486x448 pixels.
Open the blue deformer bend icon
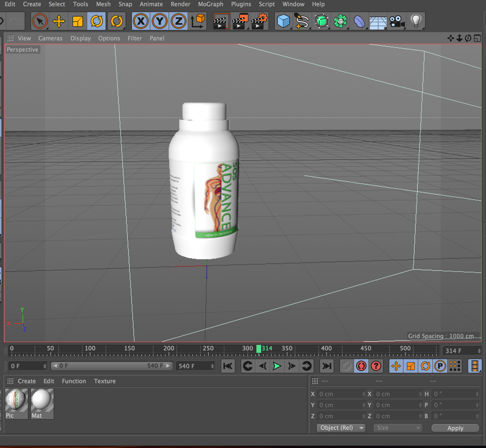359,21
